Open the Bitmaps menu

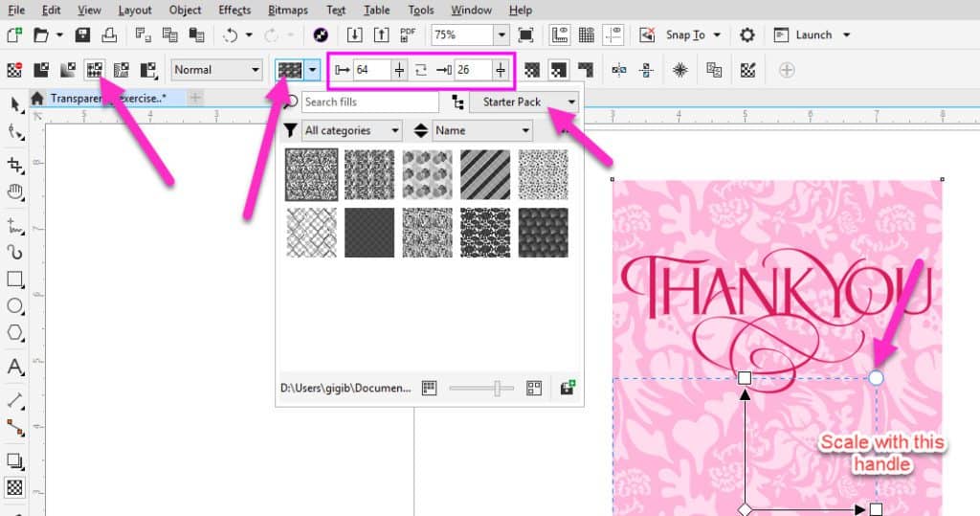click(x=288, y=11)
